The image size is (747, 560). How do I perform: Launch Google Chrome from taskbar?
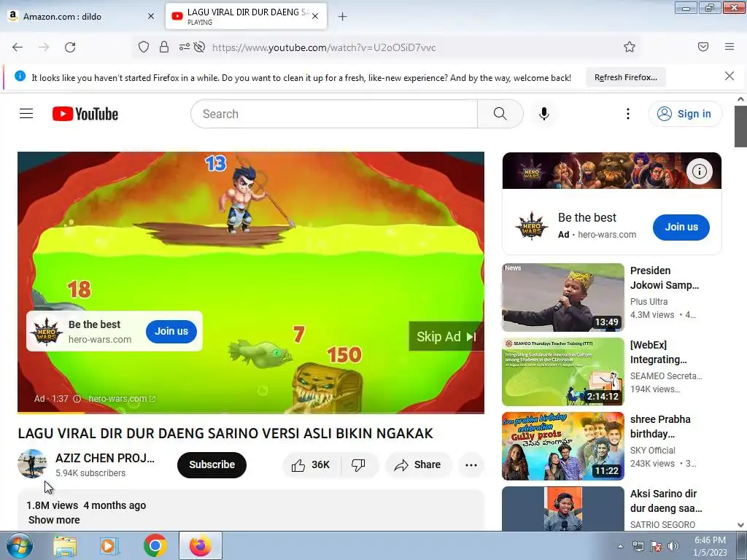pyautogui.click(x=155, y=545)
